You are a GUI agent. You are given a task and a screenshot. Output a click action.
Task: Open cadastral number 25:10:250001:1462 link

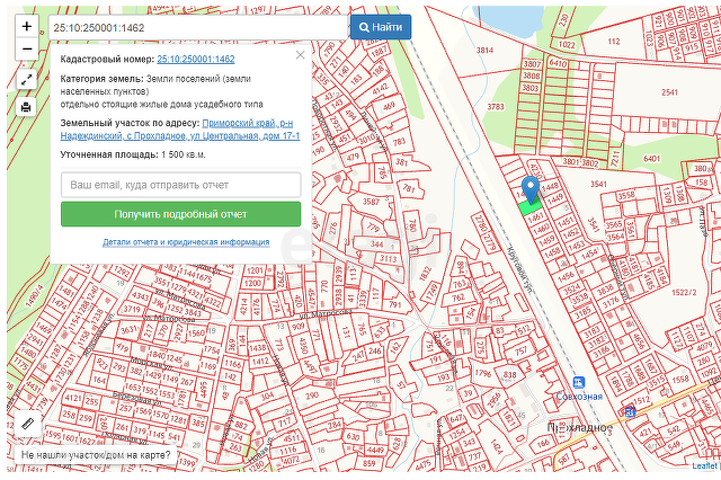coord(196,59)
